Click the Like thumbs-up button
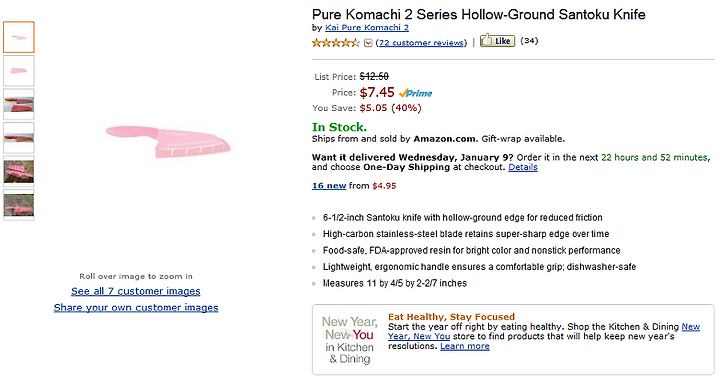The height and width of the screenshot is (384, 720). (x=497, y=41)
